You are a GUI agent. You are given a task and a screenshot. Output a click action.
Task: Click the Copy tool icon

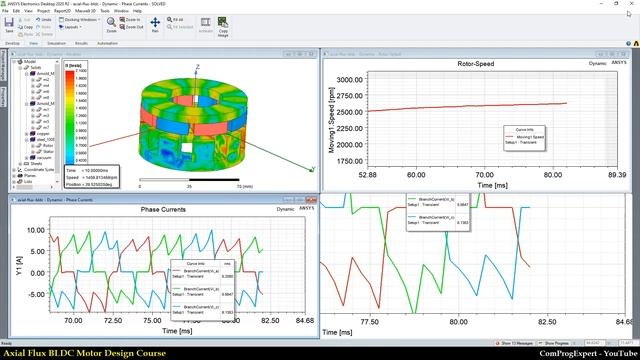[20, 27]
